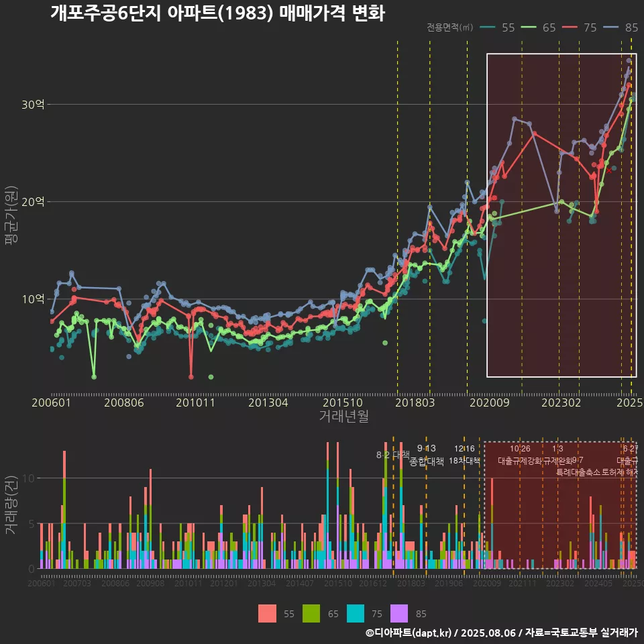Click the 9·13 date annotation
The height and width of the screenshot is (644, 644).
point(427,449)
